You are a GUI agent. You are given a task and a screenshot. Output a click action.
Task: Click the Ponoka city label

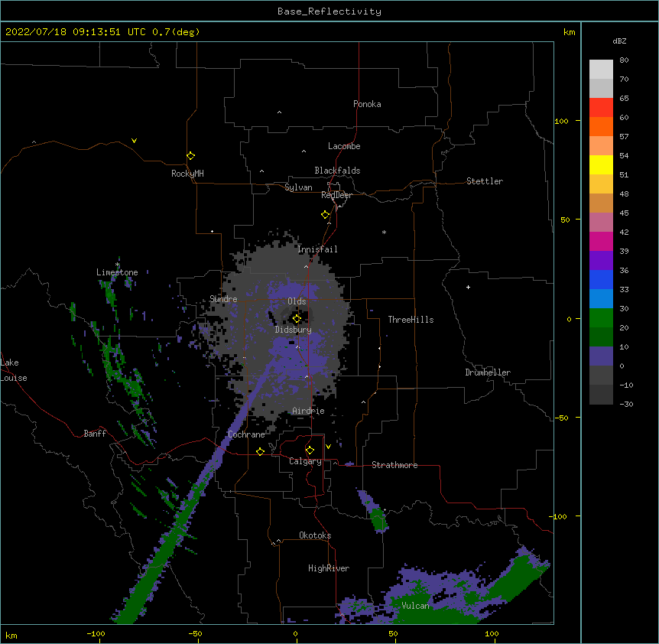point(367,104)
